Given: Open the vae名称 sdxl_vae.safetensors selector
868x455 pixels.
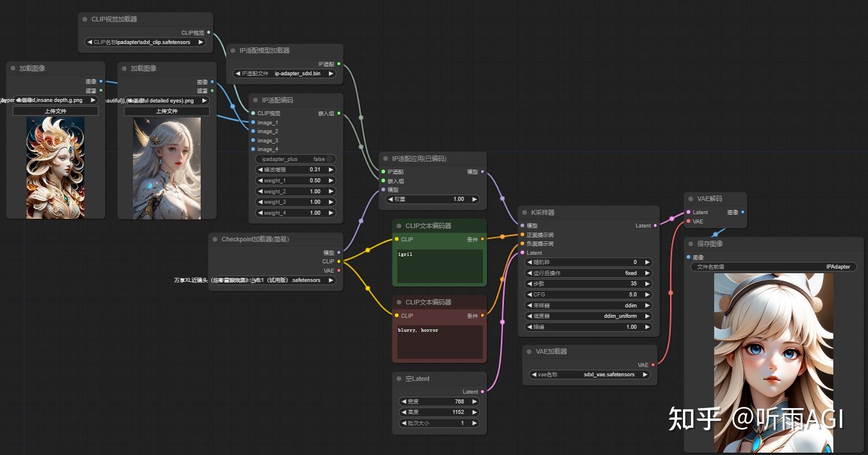Looking at the screenshot, I should pyautogui.click(x=589, y=375).
